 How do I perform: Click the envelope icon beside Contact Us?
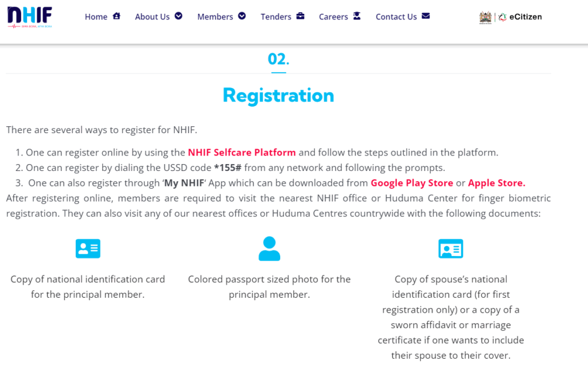425,16
